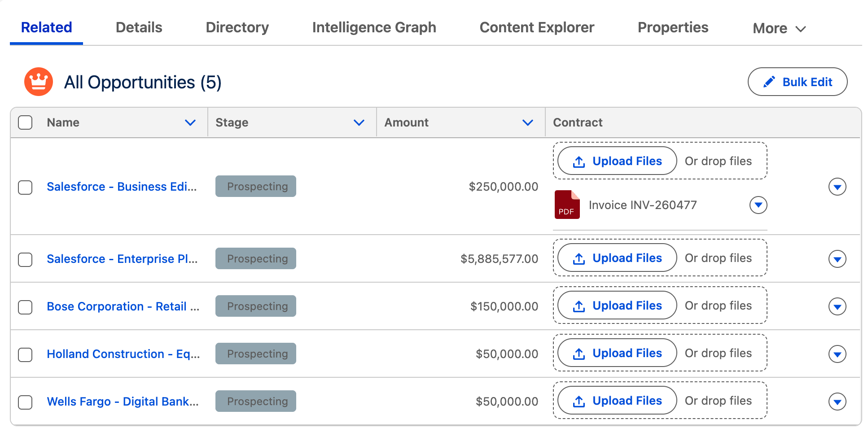868x428 pixels.
Task: Click the Bulk Edit button
Action: [798, 82]
